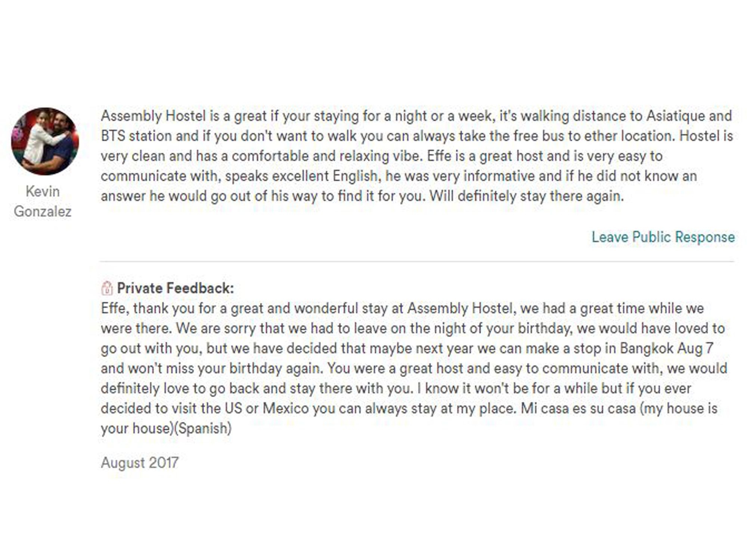Click the sentence Will definitely stay there again
747x560 pixels.
(x=527, y=196)
